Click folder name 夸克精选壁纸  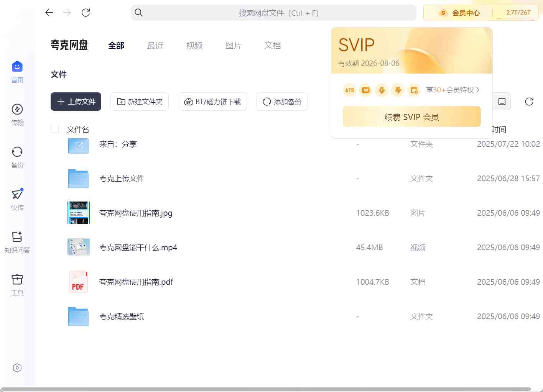(122, 317)
